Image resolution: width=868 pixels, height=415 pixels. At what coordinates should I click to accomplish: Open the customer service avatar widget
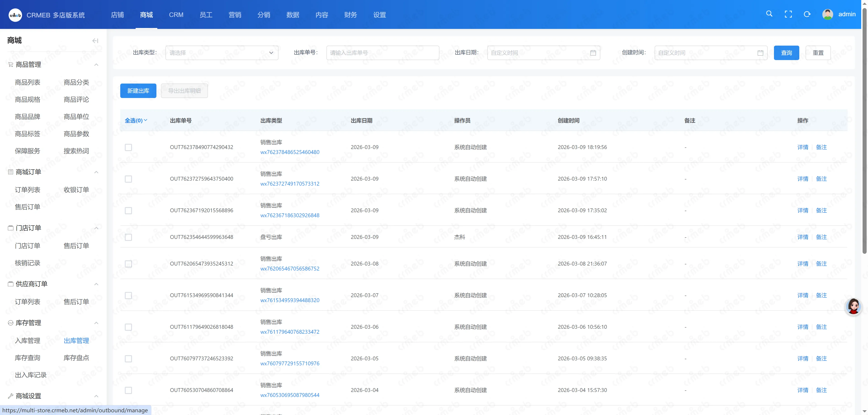(x=854, y=306)
